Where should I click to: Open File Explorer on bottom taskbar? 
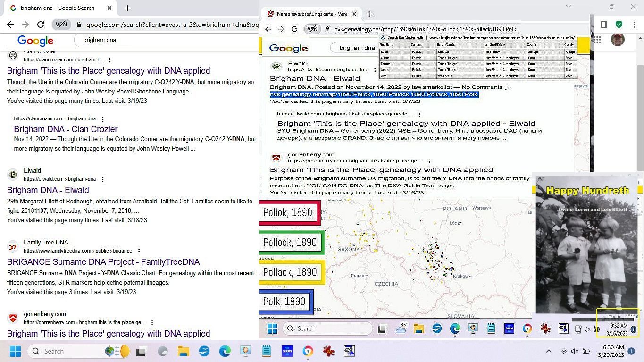184,351
